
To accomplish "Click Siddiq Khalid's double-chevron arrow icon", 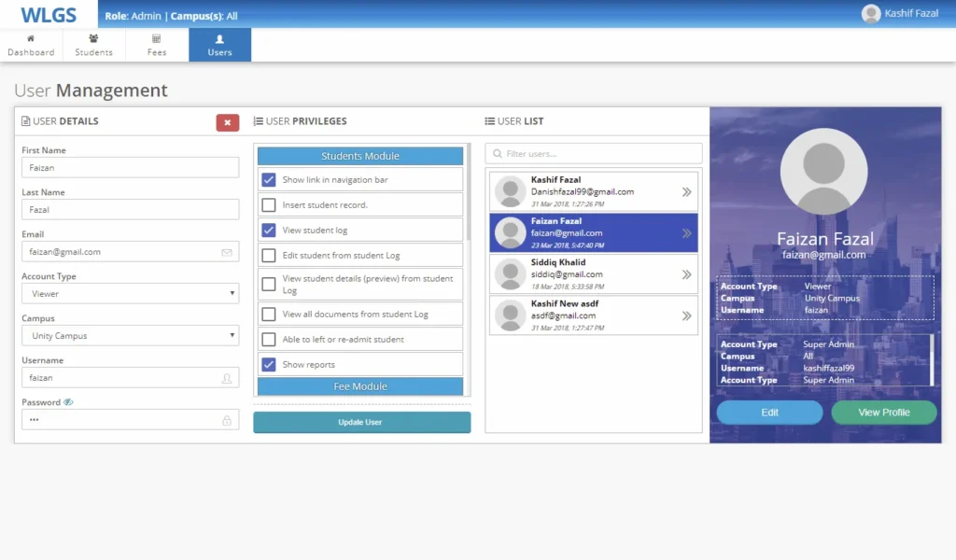I will 686,274.
